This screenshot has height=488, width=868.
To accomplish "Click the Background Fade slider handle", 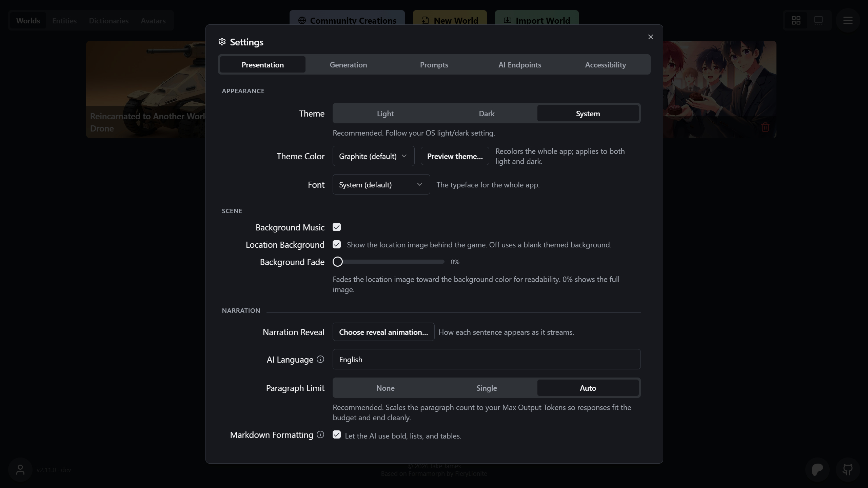I will tap(338, 262).
